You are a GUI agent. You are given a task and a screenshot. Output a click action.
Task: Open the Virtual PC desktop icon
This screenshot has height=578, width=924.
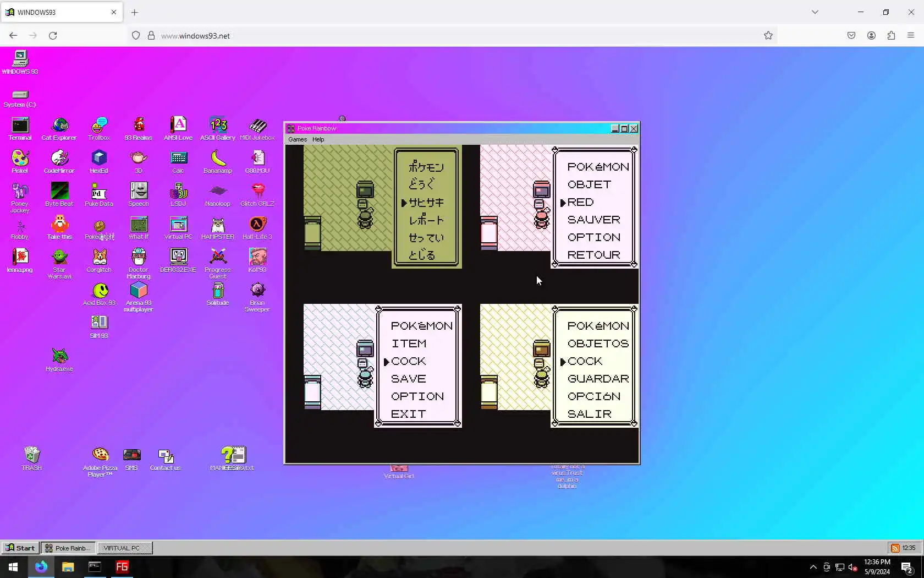point(178,228)
